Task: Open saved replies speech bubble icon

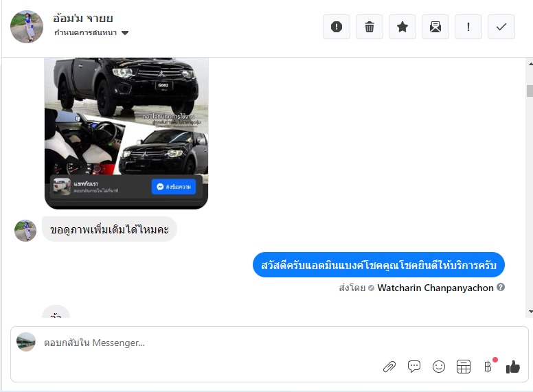Action: [414, 367]
